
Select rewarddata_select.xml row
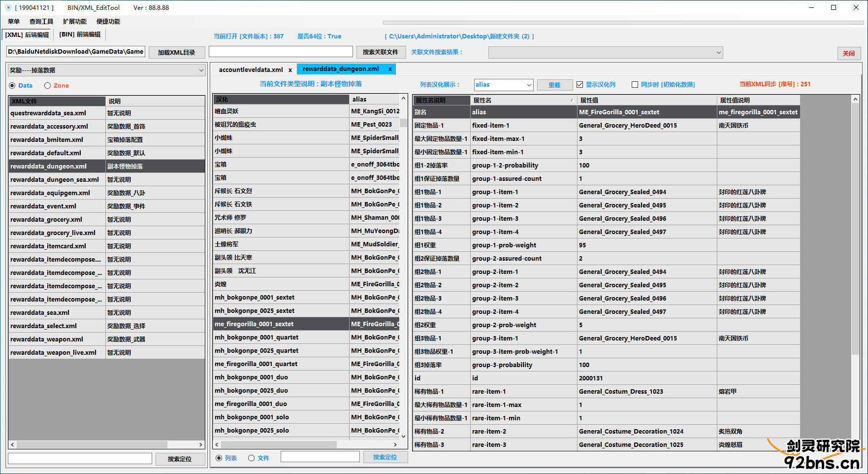click(x=107, y=326)
